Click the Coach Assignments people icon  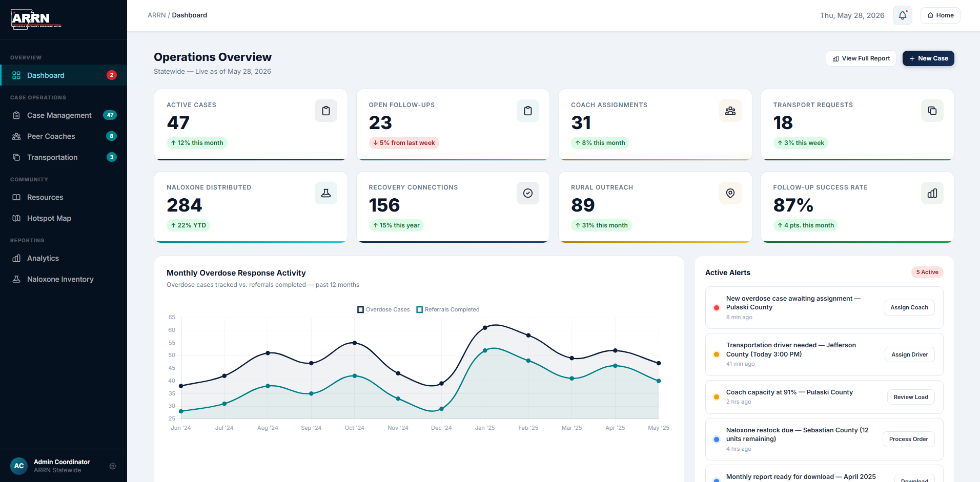tap(730, 111)
